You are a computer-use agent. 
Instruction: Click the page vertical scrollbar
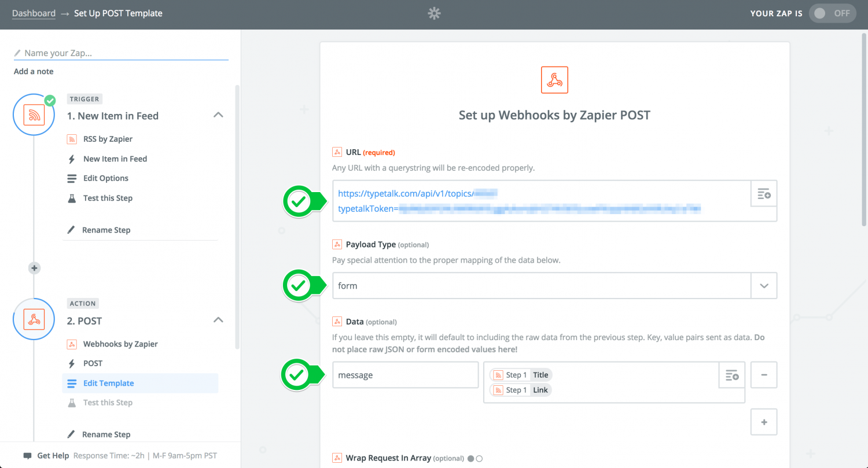pos(865,130)
